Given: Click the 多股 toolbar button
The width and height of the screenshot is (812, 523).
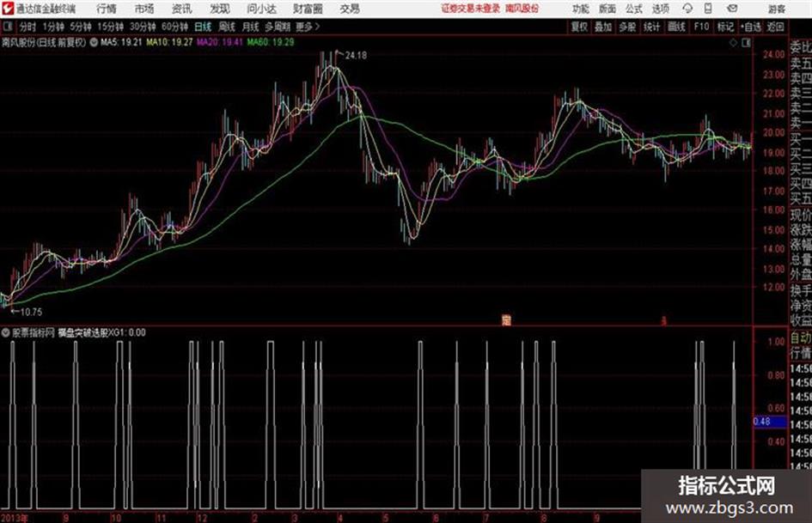Looking at the screenshot, I should pos(627,27).
